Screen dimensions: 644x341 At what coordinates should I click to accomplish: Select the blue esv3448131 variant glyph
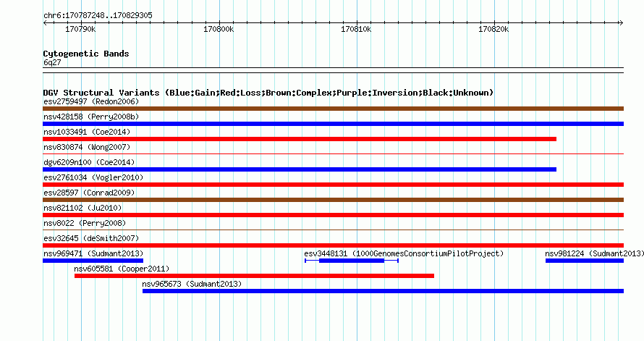(352, 261)
